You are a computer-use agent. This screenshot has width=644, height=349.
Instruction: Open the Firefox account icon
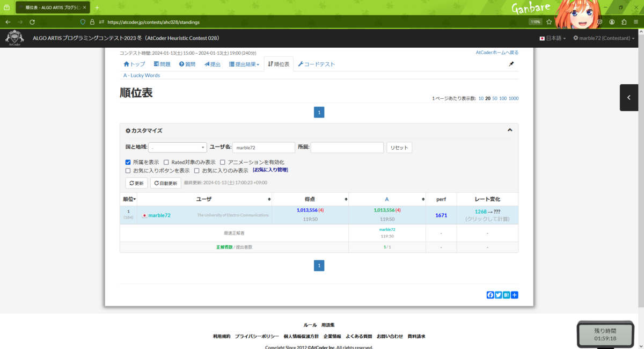[x=611, y=22]
